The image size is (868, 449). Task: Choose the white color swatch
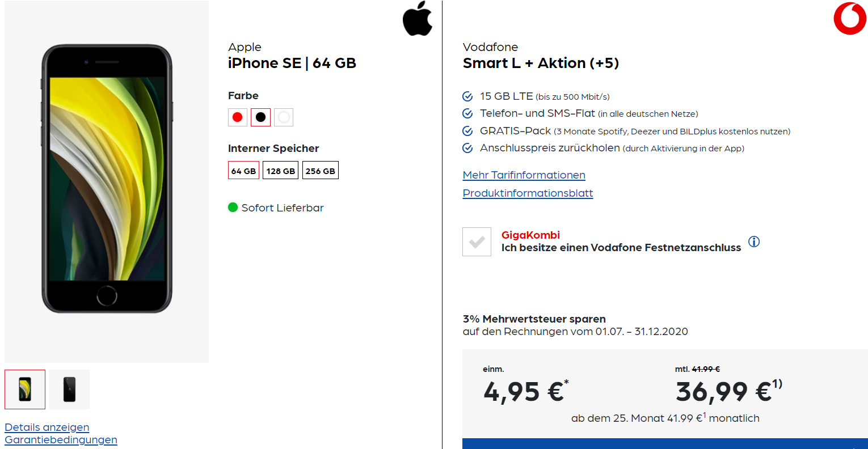tap(284, 117)
